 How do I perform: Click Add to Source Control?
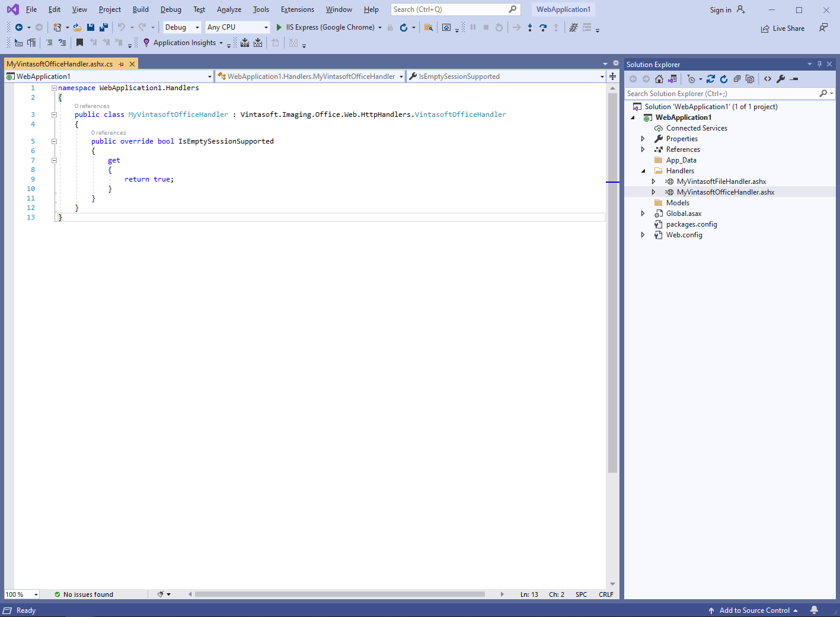(x=754, y=610)
